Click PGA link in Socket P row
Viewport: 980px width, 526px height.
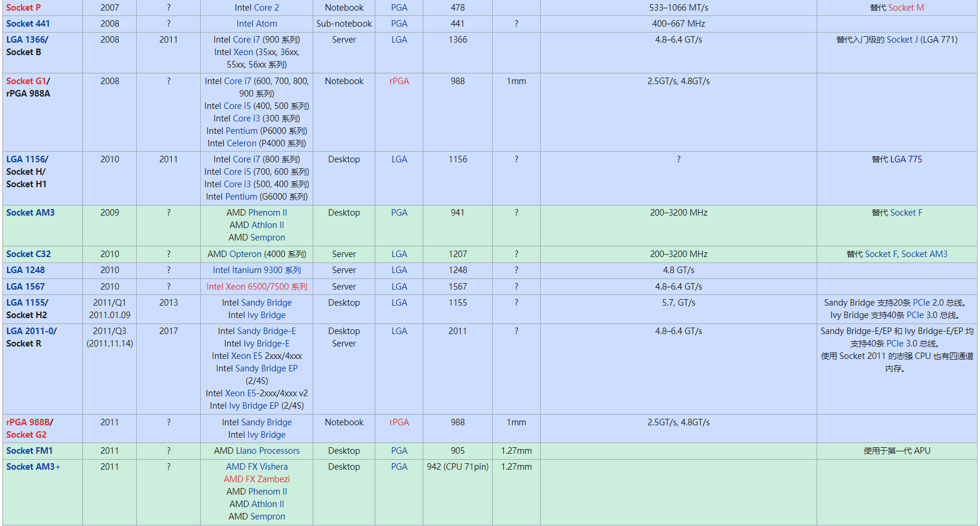(x=399, y=8)
